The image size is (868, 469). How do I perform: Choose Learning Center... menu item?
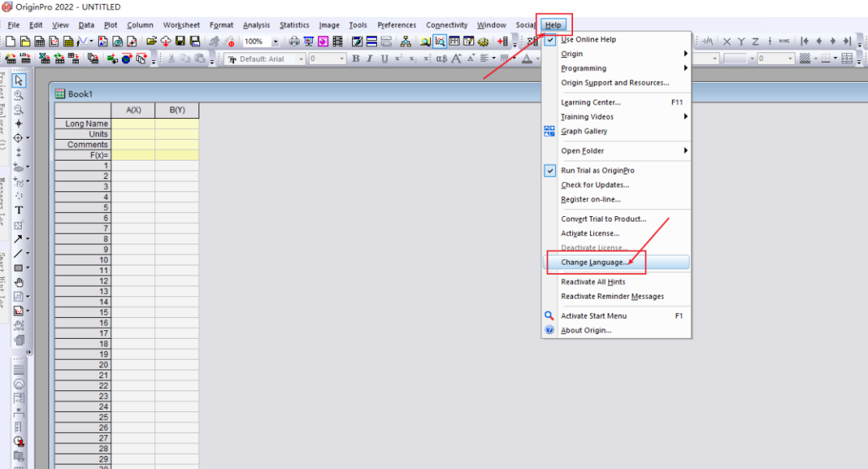[616, 102]
